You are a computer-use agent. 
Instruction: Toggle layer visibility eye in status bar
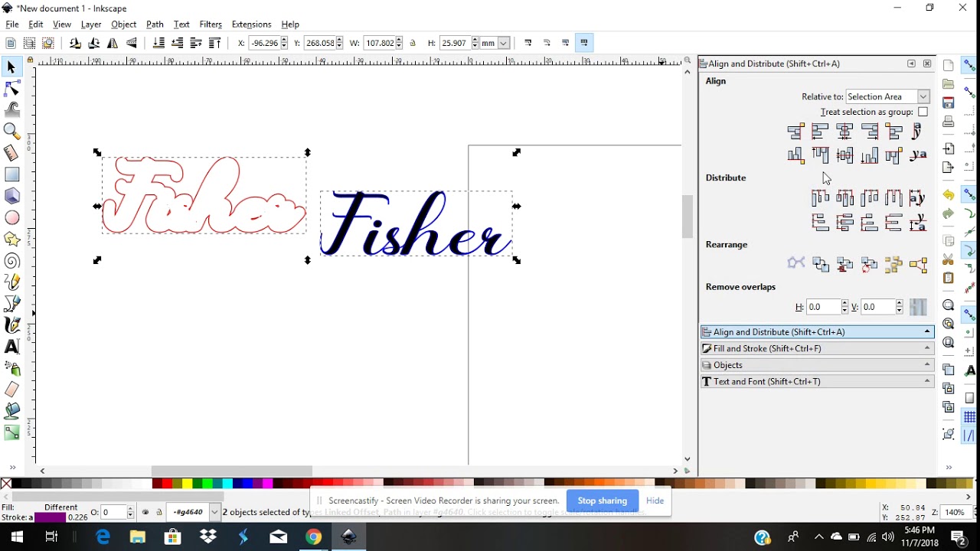(145, 512)
